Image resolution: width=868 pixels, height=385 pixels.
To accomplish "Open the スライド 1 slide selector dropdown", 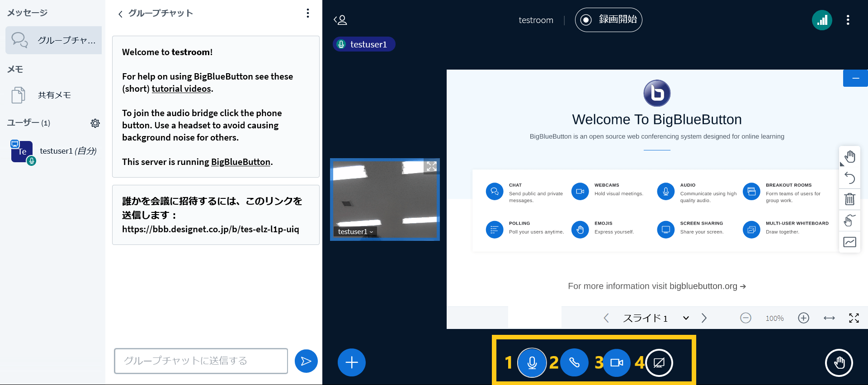I will pos(656,318).
